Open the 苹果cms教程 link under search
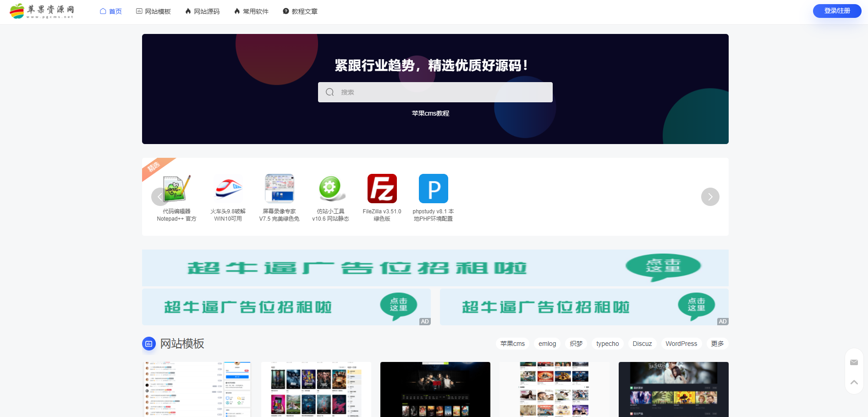868x417 pixels. [x=430, y=113]
